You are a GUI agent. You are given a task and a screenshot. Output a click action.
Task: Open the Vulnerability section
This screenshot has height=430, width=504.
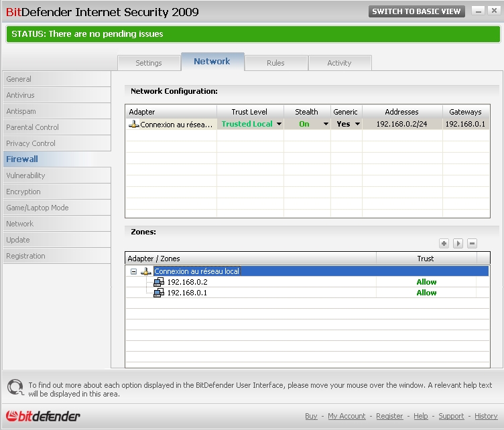pos(57,175)
